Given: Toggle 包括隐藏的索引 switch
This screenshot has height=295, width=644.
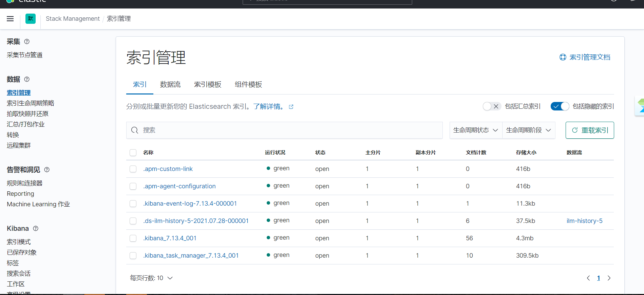Looking at the screenshot, I should pyautogui.click(x=560, y=106).
